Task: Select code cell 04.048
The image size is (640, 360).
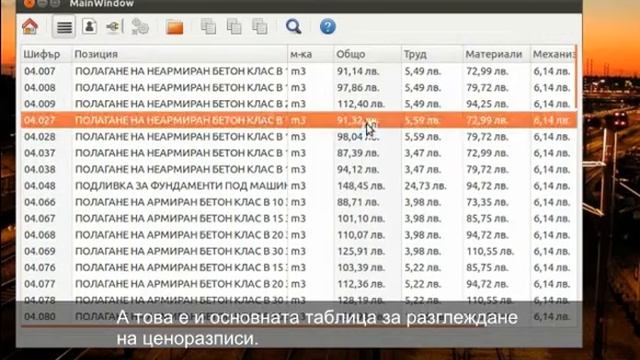Action: tap(40, 186)
